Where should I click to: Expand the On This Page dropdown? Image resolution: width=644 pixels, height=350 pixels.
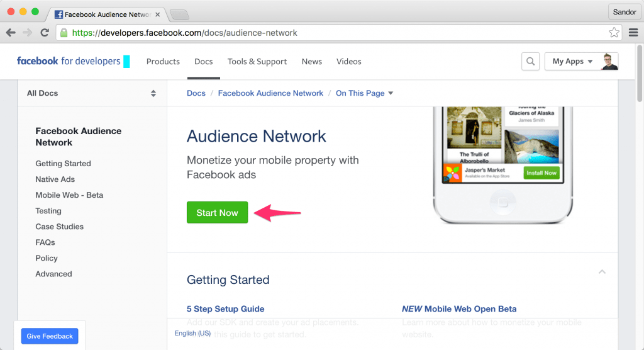coord(364,93)
